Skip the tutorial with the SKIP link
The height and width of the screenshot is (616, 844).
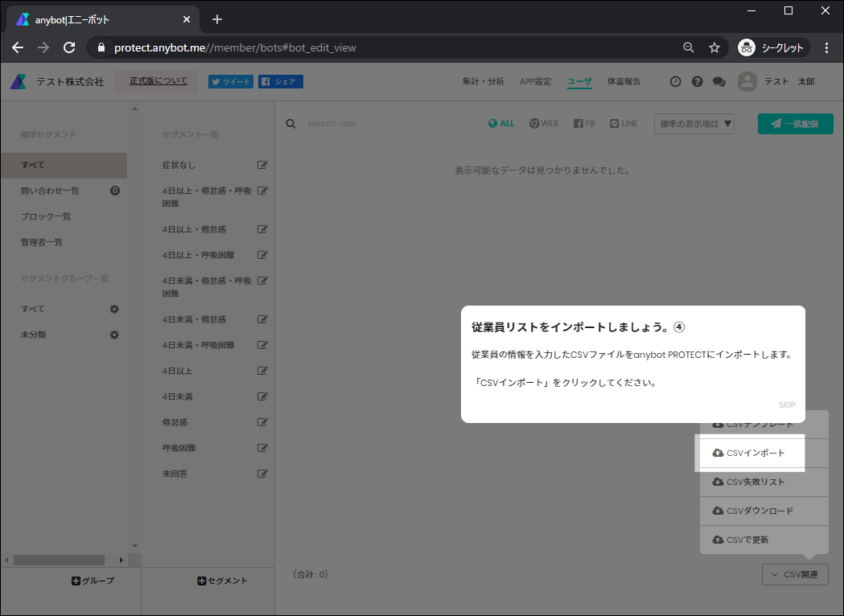(787, 405)
